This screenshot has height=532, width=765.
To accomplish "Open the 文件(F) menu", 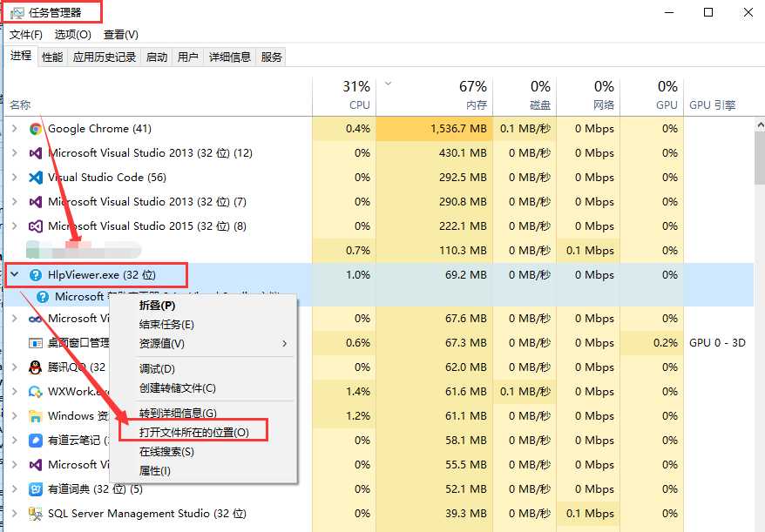I will point(26,35).
